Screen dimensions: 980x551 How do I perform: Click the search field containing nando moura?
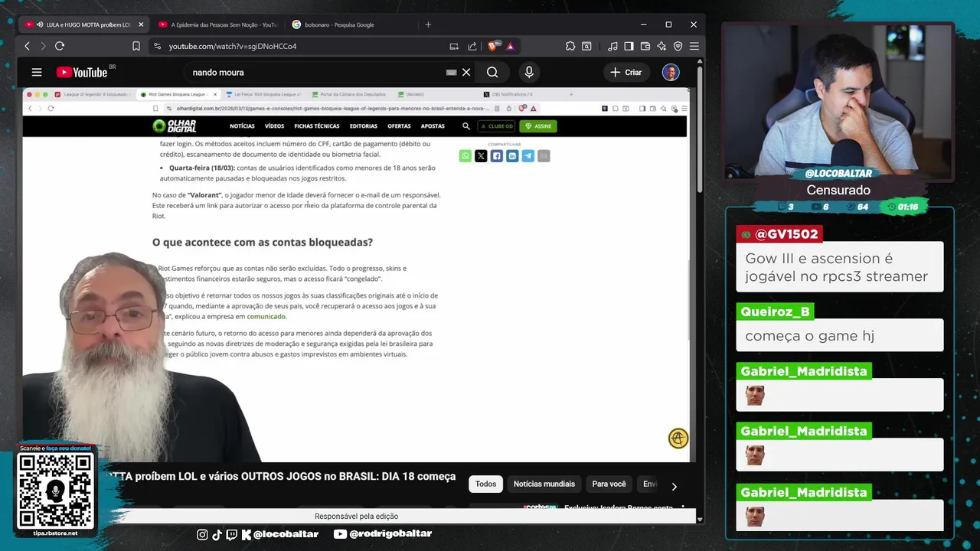click(314, 72)
